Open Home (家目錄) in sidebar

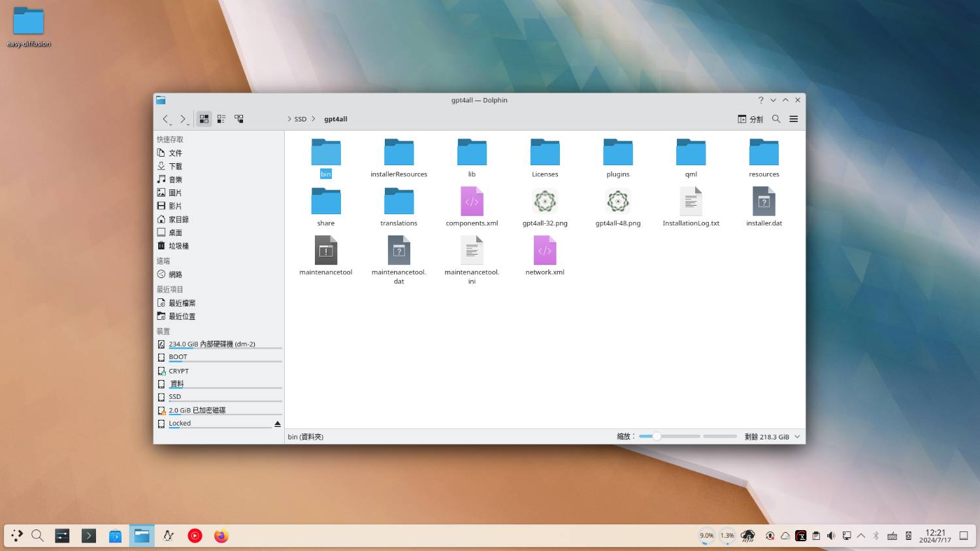(x=219, y=219)
